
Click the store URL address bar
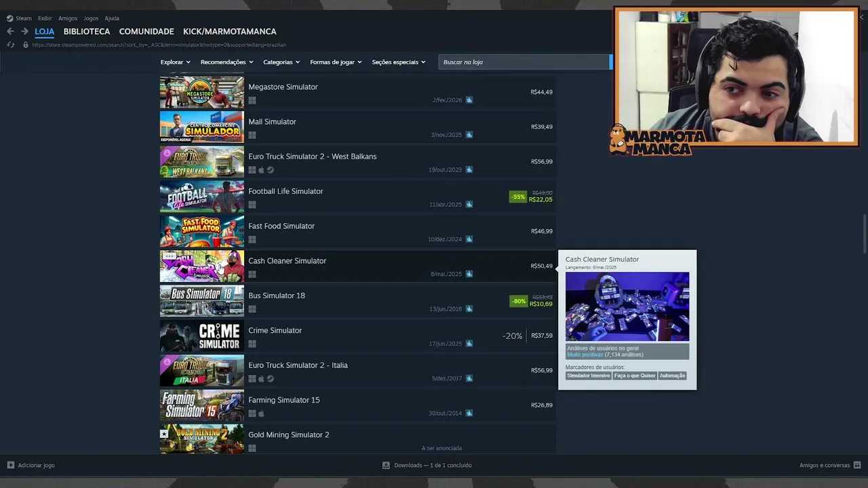click(x=159, y=45)
